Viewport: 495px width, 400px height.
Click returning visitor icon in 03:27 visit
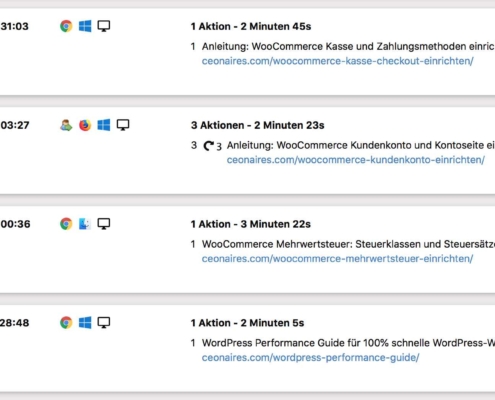(66, 125)
